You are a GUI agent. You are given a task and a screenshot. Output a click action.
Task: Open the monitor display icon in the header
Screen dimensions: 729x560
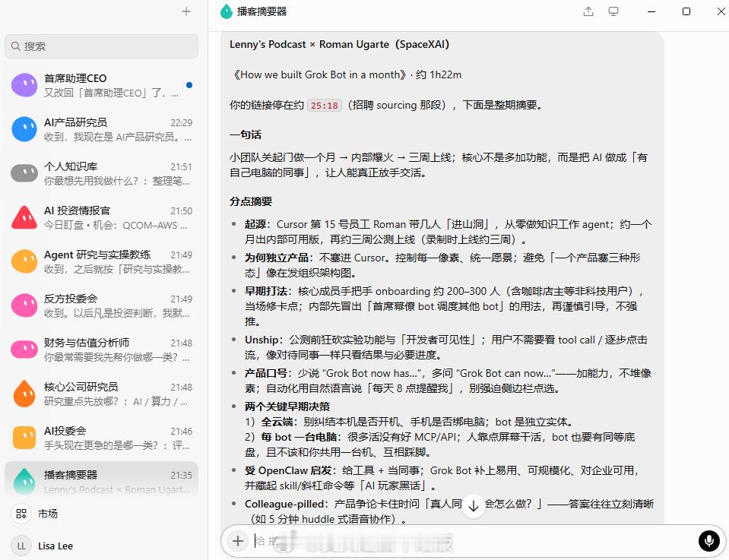pos(613,11)
